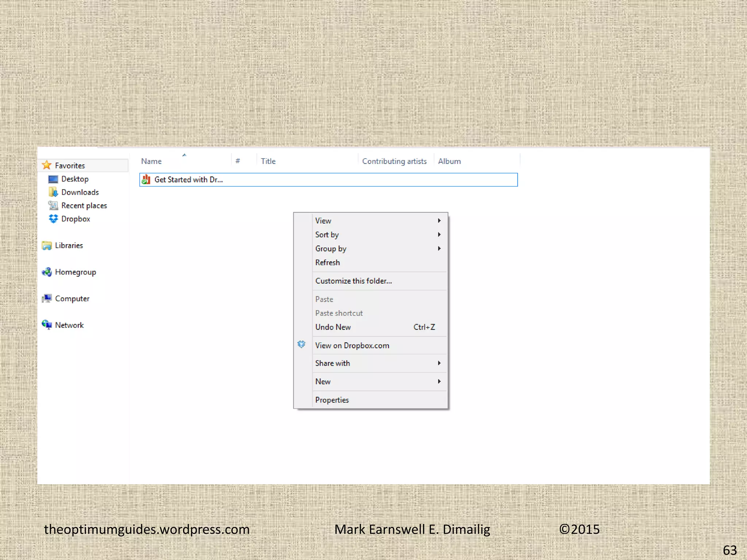Screen dimensions: 747x560
Task: Click the Homegroup icon
Action: tap(47, 272)
